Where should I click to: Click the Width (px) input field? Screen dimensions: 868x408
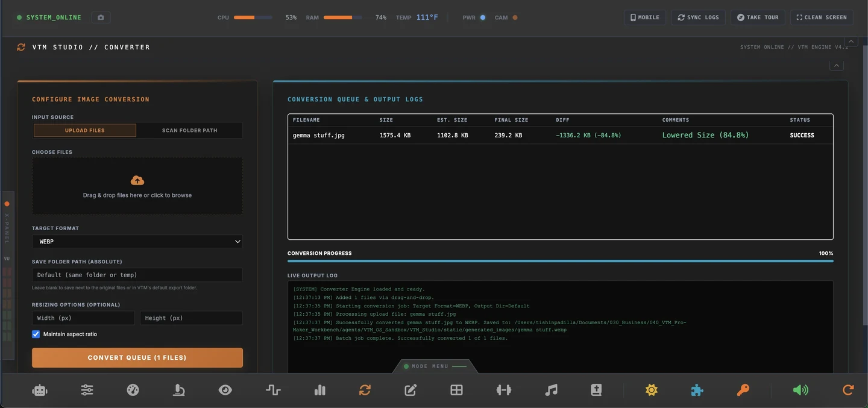point(83,318)
